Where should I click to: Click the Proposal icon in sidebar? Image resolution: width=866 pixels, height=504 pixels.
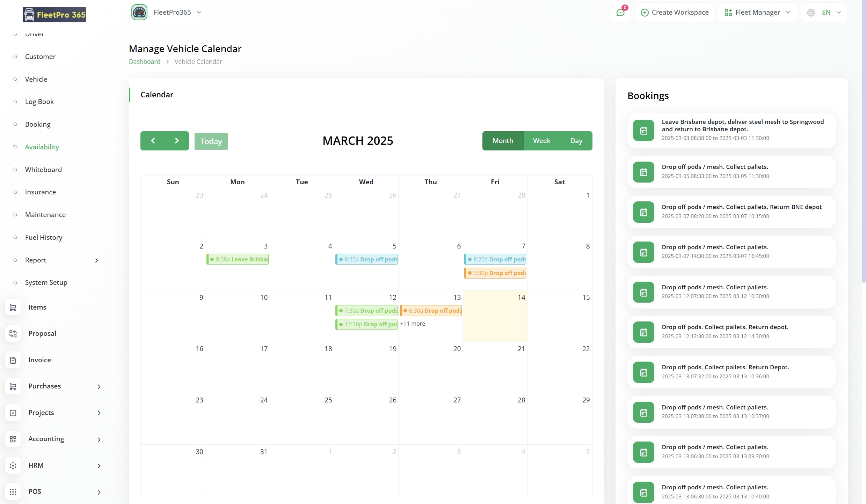click(x=13, y=334)
